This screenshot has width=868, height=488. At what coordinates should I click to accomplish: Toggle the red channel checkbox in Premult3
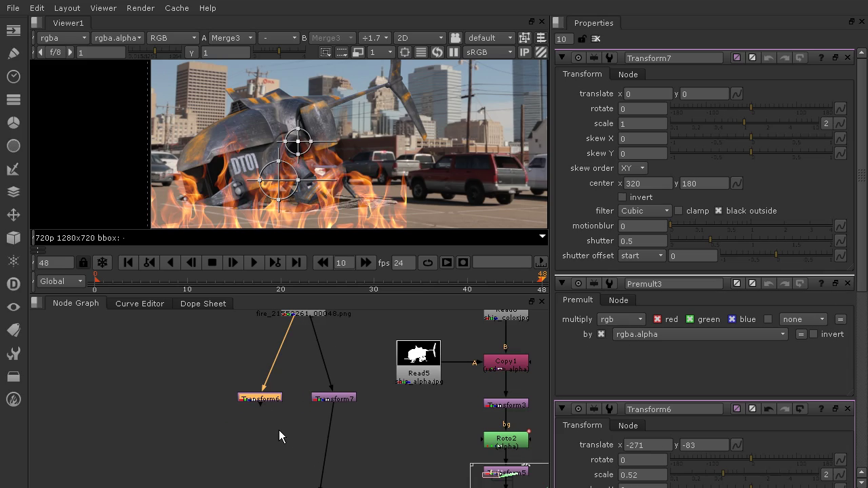pos(657,319)
